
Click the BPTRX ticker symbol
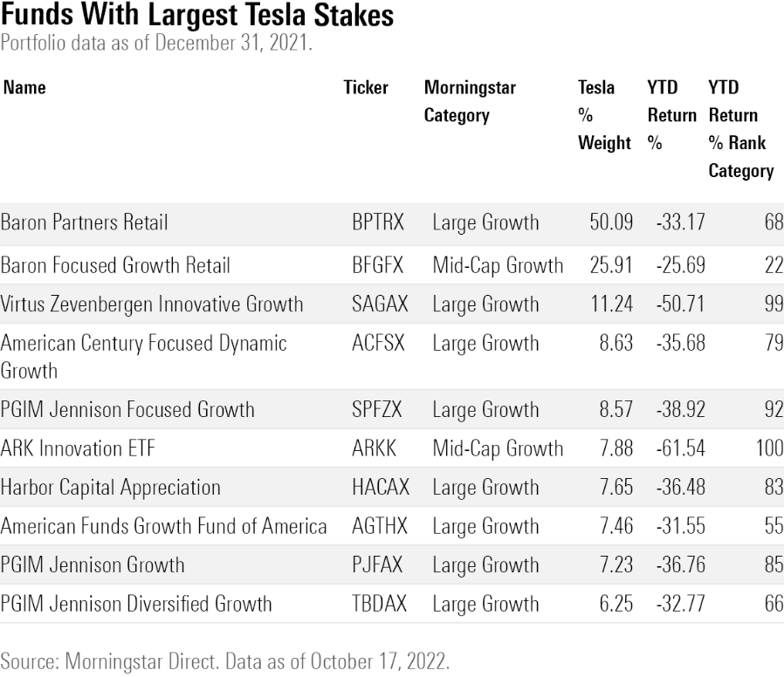(x=378, y=222)
